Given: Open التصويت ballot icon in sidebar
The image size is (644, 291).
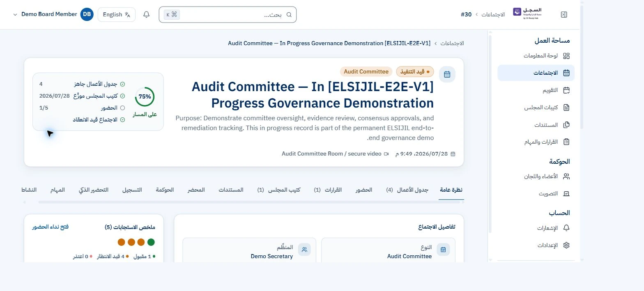Looking at the screenshot, I should pos(566,194).
